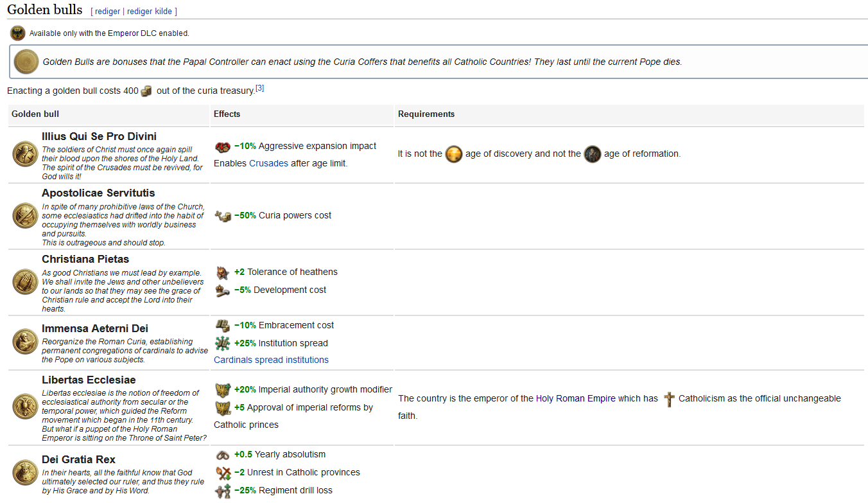Viewport: 868px width, 503px height.
Task: Visit the Holy Roman Empire link
Action: [x=575, y=398]
